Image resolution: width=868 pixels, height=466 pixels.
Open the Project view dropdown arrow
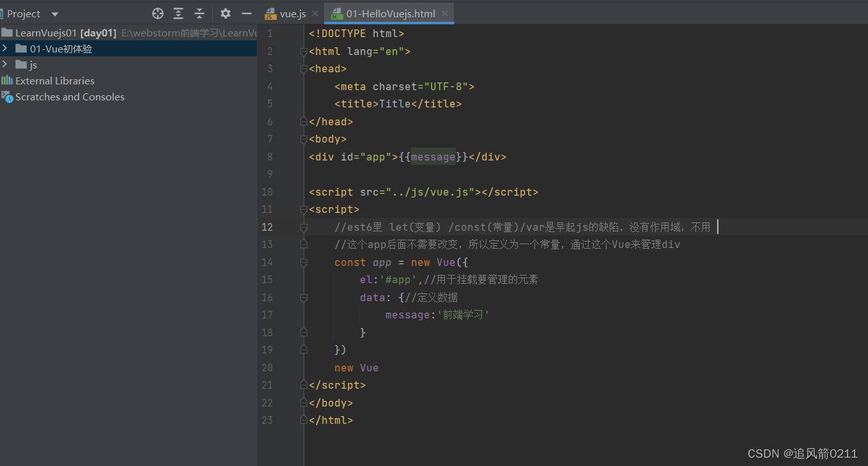pyautogui.click(x=54, y=14)
